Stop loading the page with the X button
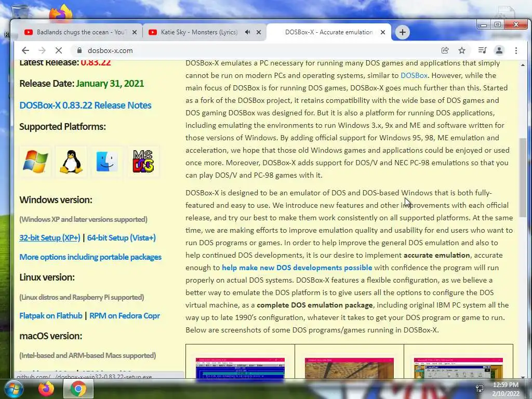The width and height of the screenshot is (532, 399). [59, 50]
